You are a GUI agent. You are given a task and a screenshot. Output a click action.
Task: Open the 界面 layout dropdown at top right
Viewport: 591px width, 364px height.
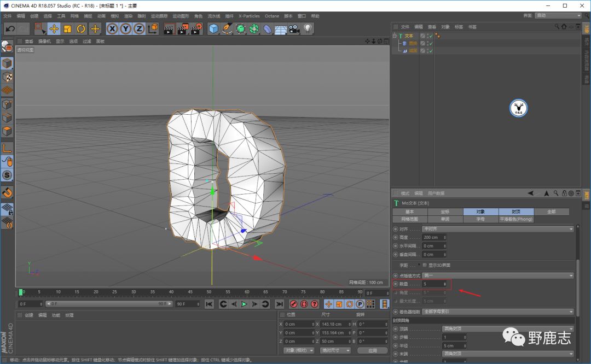tap(558, 16)
